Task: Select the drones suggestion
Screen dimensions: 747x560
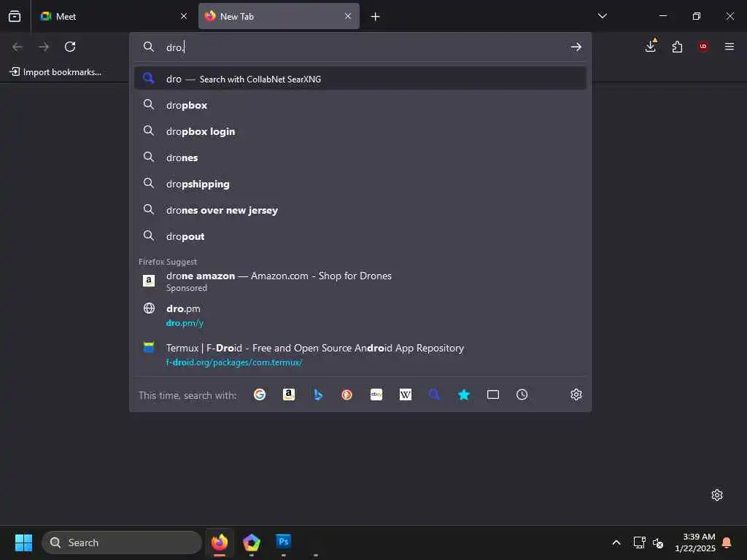Action: click(360, 157)
